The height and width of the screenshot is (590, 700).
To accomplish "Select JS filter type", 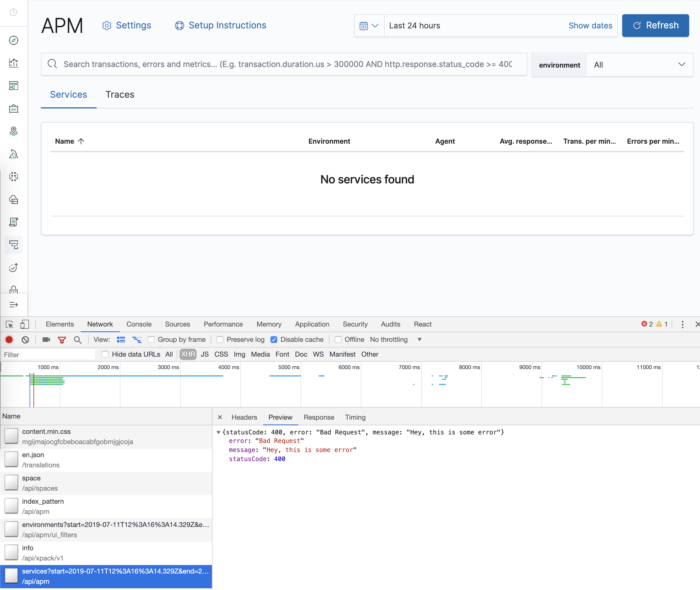I will point(205,354).
